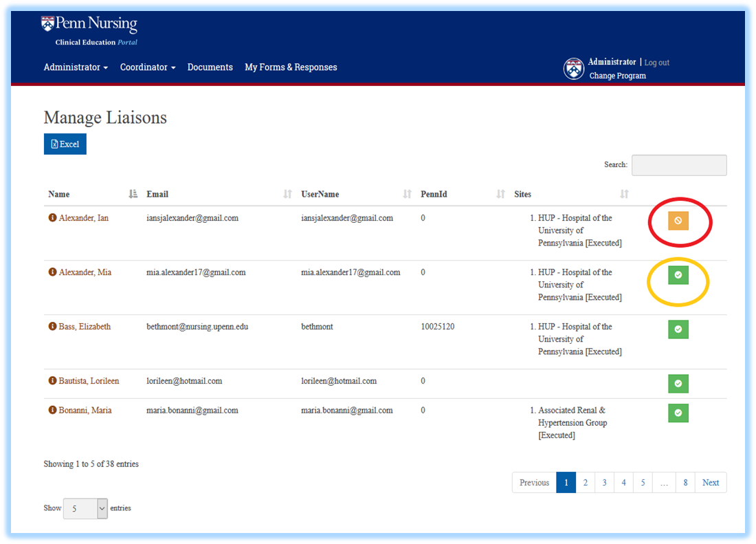The width and height of the screenshot is (756, 544).
Task: Click the Excel export icon button
Action: 65,144
